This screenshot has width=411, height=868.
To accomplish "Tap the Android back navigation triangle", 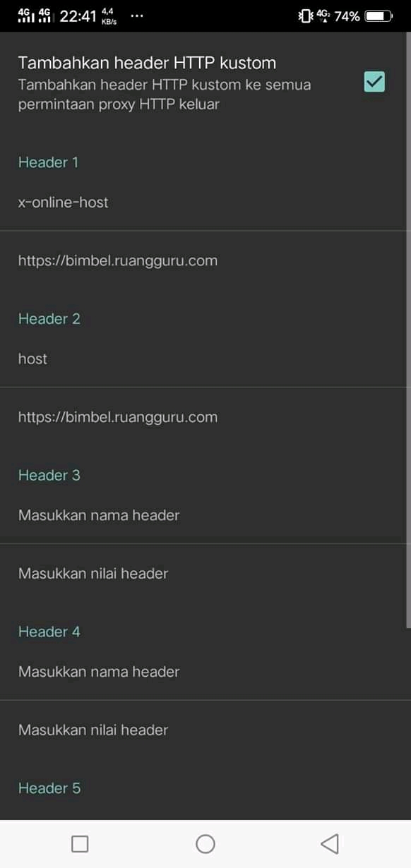I will [329, 843].
